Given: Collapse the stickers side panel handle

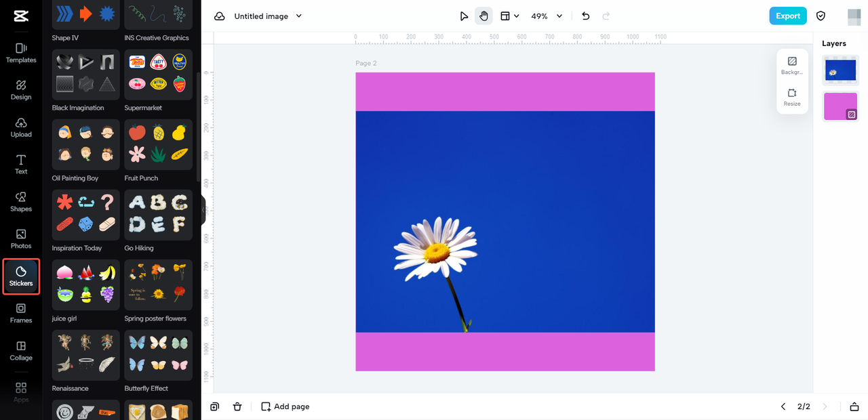Looking at the screenshot, I should pyautogui.click(x=203, y=210).
